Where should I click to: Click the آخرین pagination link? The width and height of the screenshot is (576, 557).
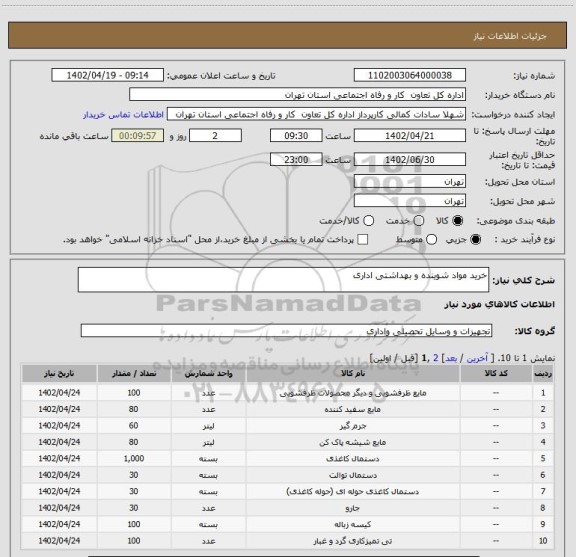pyautogui.click(x=477, y=358)
